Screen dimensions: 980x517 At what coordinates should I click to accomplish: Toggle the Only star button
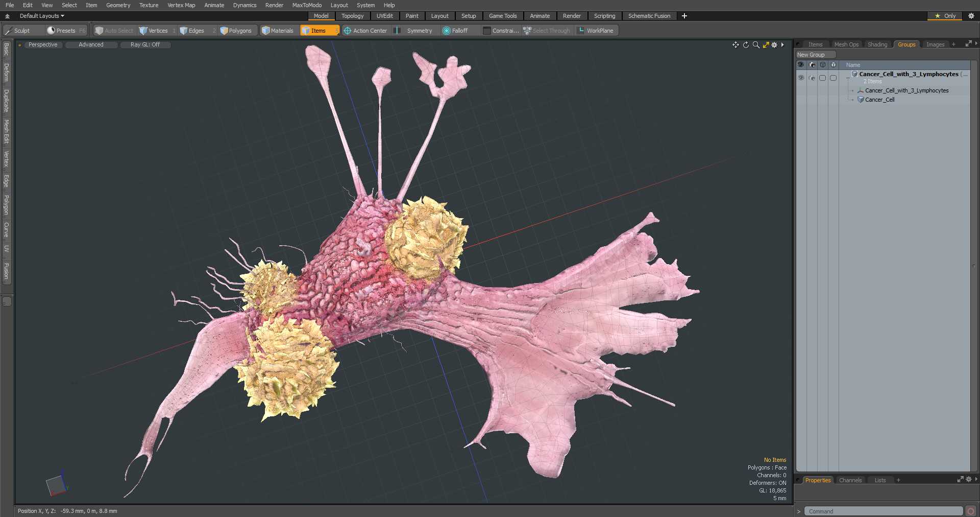pos(945,16)
